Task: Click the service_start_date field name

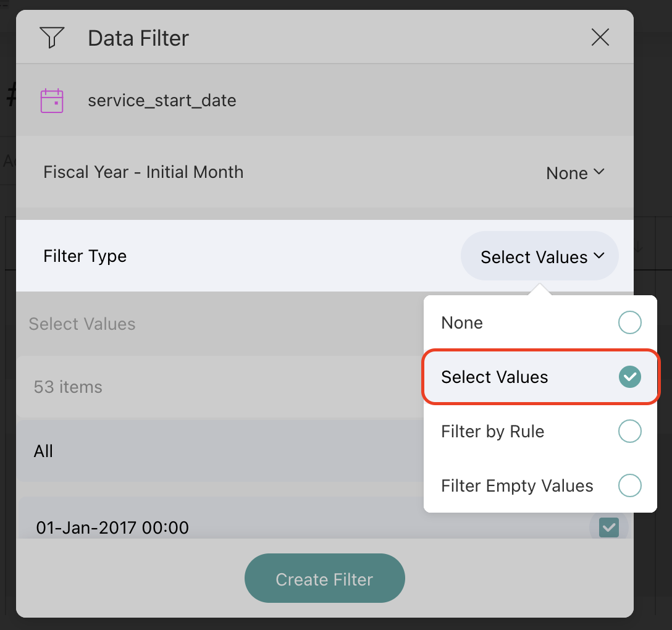Action: (x=162, y=100)
